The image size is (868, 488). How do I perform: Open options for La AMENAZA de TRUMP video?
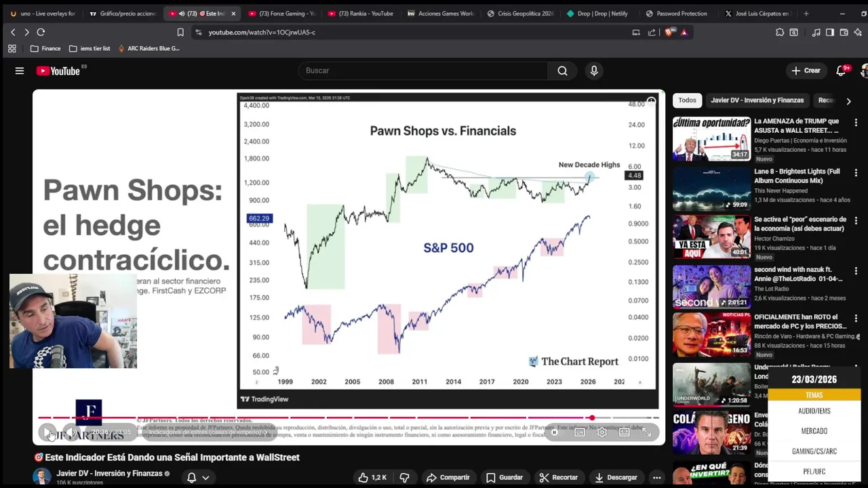pyautogui.click(x=856, y=123)
